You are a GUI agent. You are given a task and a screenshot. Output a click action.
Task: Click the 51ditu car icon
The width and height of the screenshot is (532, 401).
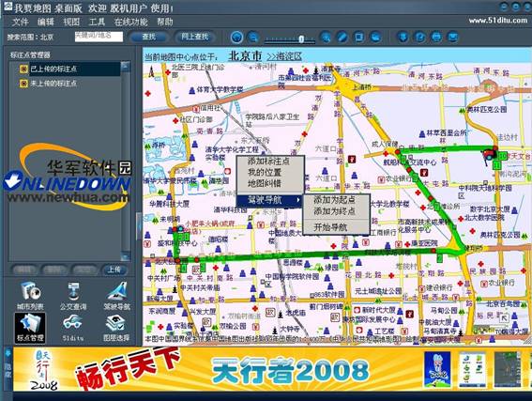[73, 328]
